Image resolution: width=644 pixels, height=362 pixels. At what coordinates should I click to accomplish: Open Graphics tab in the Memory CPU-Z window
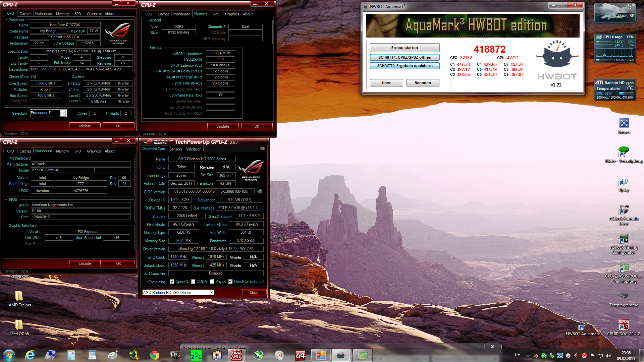pos(232,14)
